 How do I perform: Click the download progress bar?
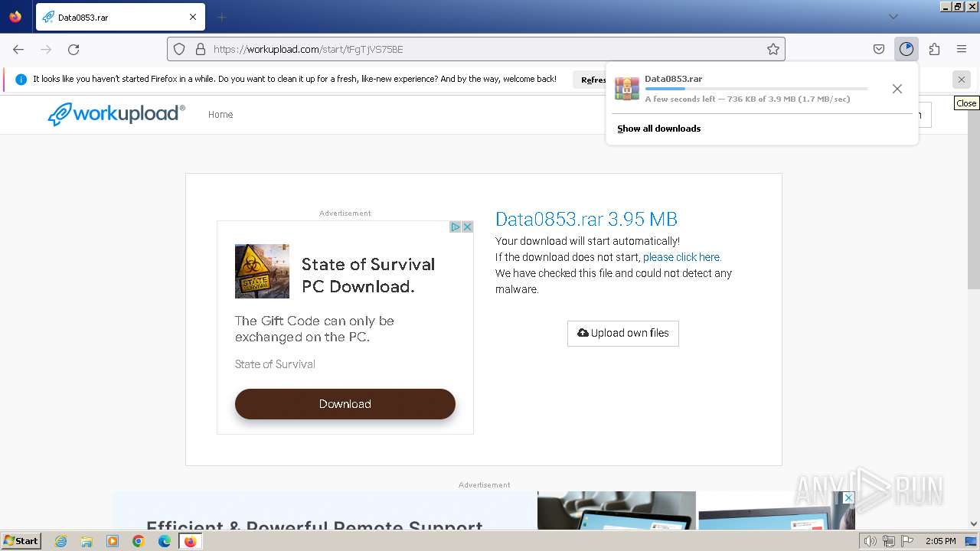756,90
